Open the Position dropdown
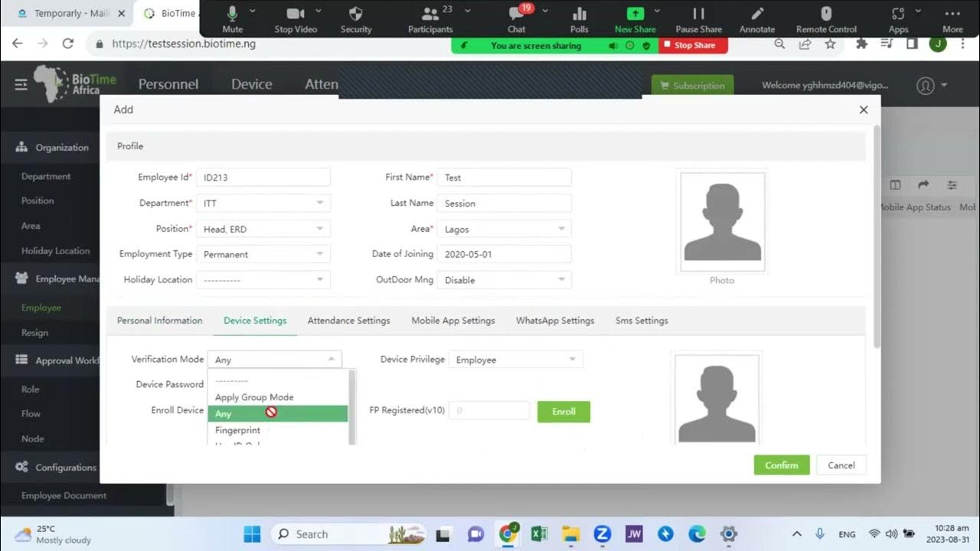The width and height of the screenshot is (980, 551). tap(263, 229)
